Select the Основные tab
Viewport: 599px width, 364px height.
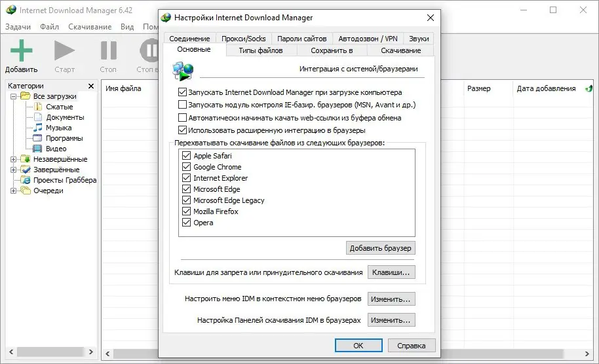coord(194,49)
